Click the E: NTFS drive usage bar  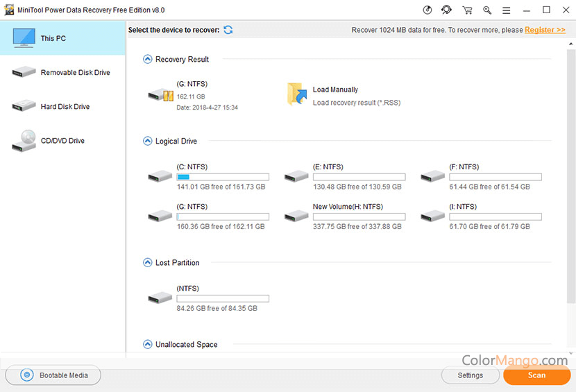359,178
